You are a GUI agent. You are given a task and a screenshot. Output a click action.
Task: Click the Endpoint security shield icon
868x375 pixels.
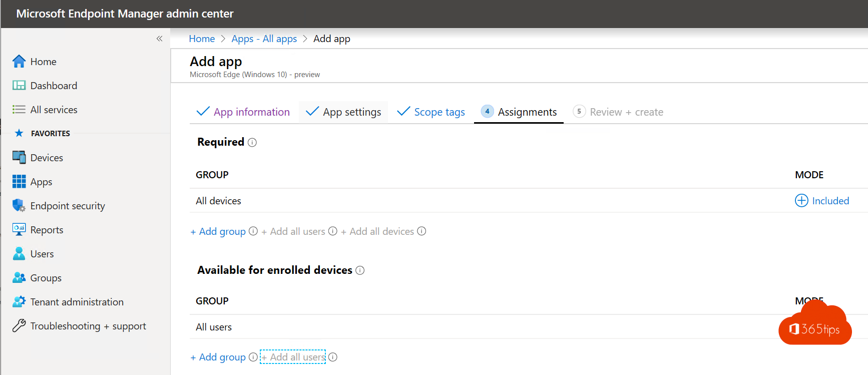click(19, 206)
